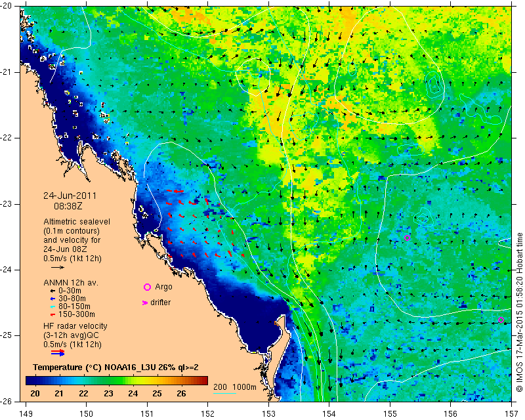Click the longitude axis label 149
The width and height of the screenshot is (525, 420).
coord(26,414)
